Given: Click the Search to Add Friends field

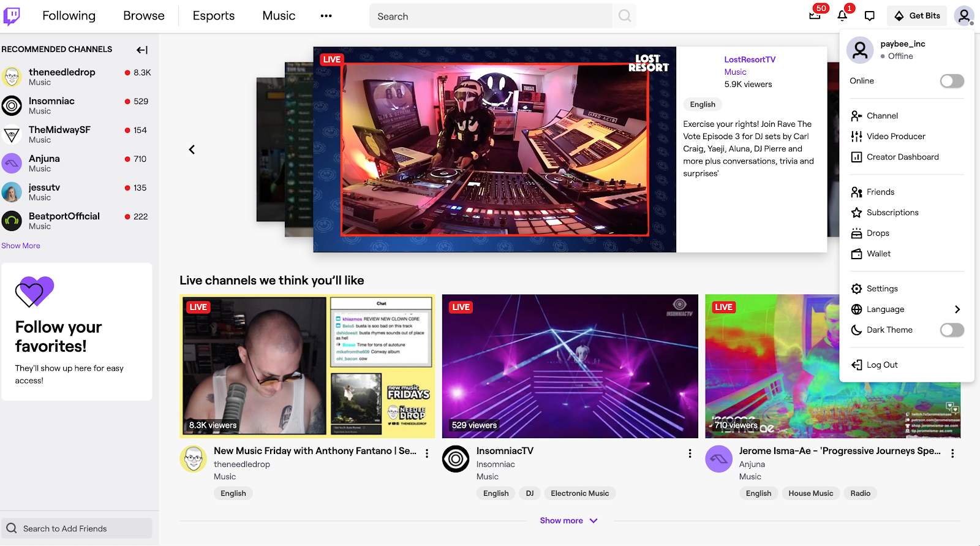Looking at the screenshot, I should [77, 528].
